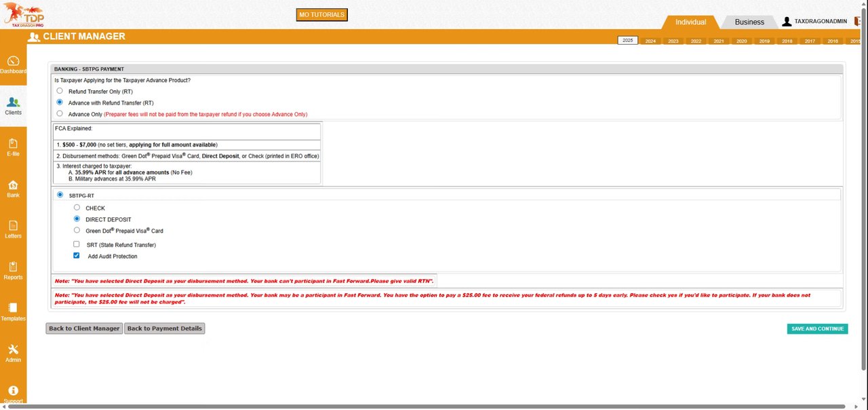Choose CHECK as disbursement method
This screenshot has width=868, height=410.
tap(77, 208)
